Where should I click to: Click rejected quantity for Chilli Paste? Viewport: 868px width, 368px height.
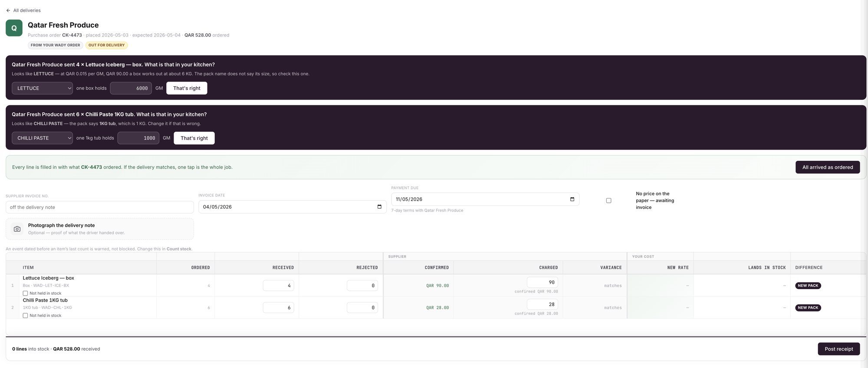click(362, 308)
